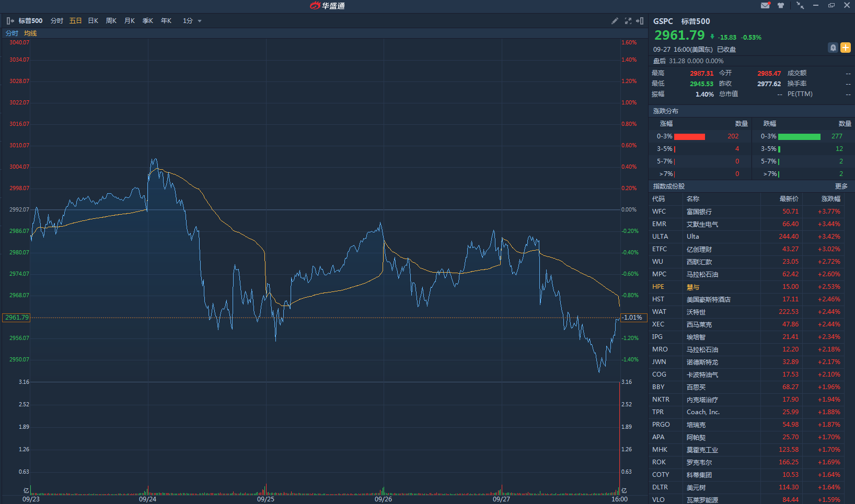The image size is (855, 504).
Task: Expand the chart to fullscreen
Action: 628,21
